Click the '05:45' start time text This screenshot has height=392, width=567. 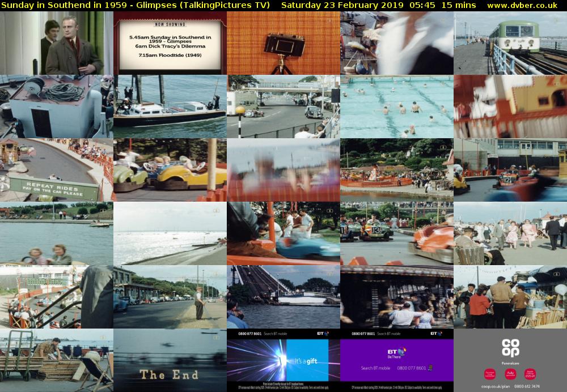(422, 6)
